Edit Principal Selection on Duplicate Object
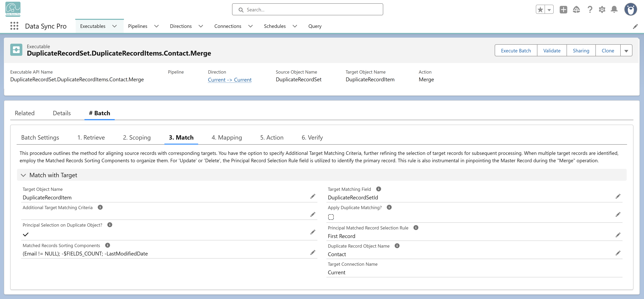This screenshot has height=299, width=644. [313, 232]
